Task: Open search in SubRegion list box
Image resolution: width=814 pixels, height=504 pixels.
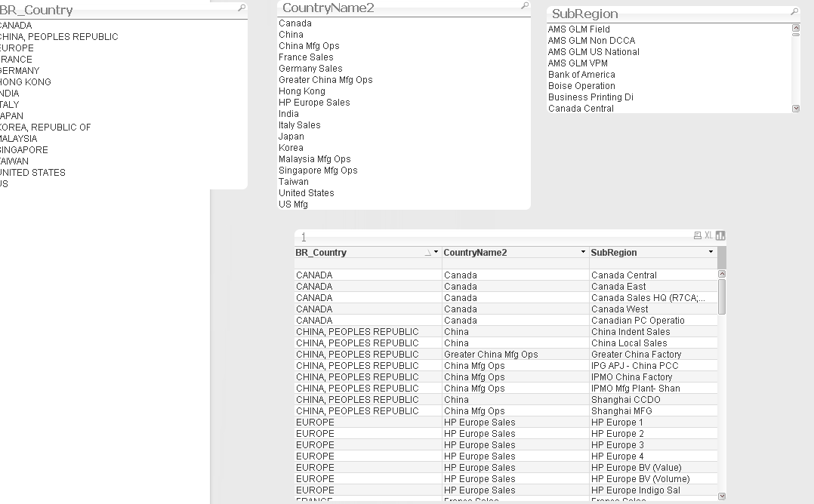Action: click(x=794, y=11)
